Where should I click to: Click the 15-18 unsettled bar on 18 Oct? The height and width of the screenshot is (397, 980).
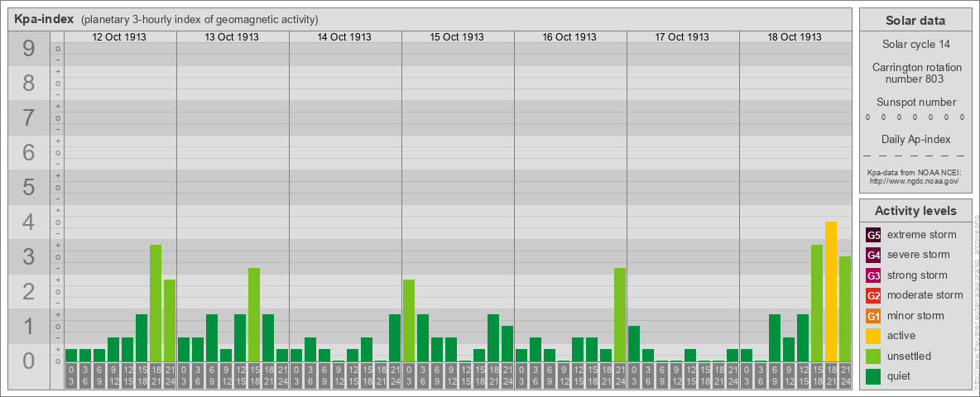pyautogui.click(x=817, y=304)
